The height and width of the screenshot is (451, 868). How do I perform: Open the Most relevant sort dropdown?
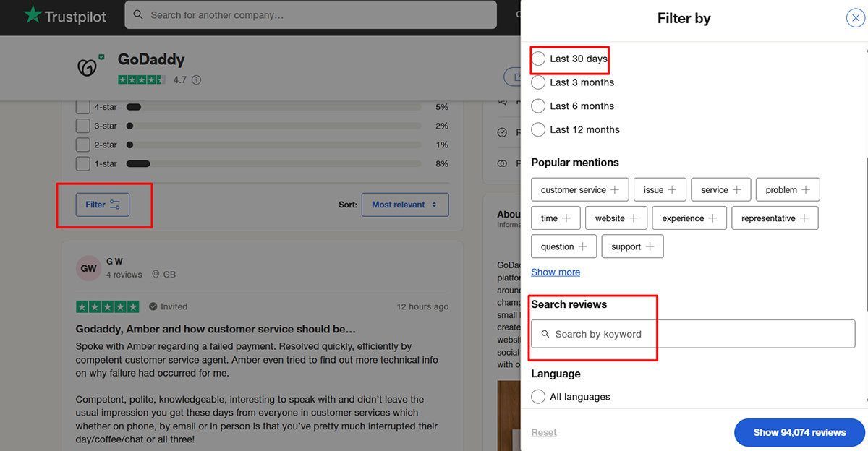point(405,205)
